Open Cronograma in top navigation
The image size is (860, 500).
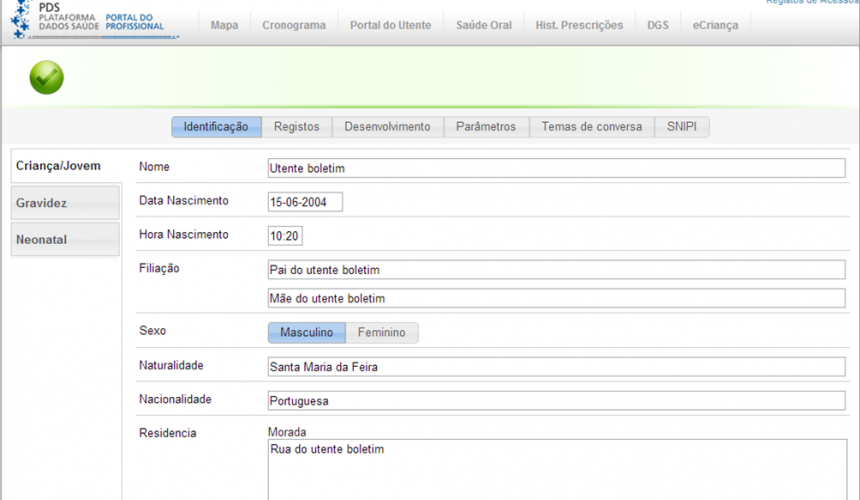pyautogui.click(x=293, y=25)
